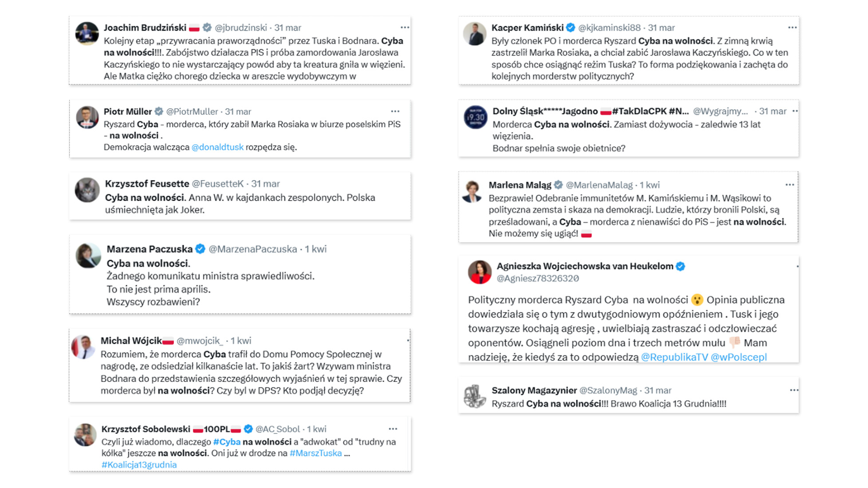This screenshot has width=868, height=488.
Task: Open the @donaldtusk mention link
Action: pyautogui.click(x=217, y=147)
